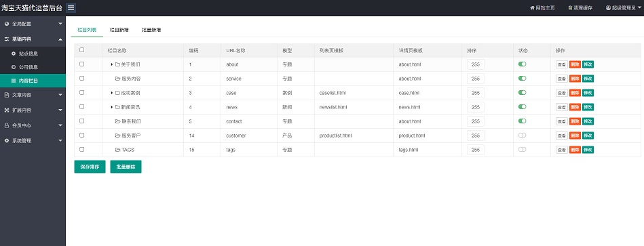Click the trash icon beside 清理缓存
The width and height of the screenshot is (644, 246).
570,7
